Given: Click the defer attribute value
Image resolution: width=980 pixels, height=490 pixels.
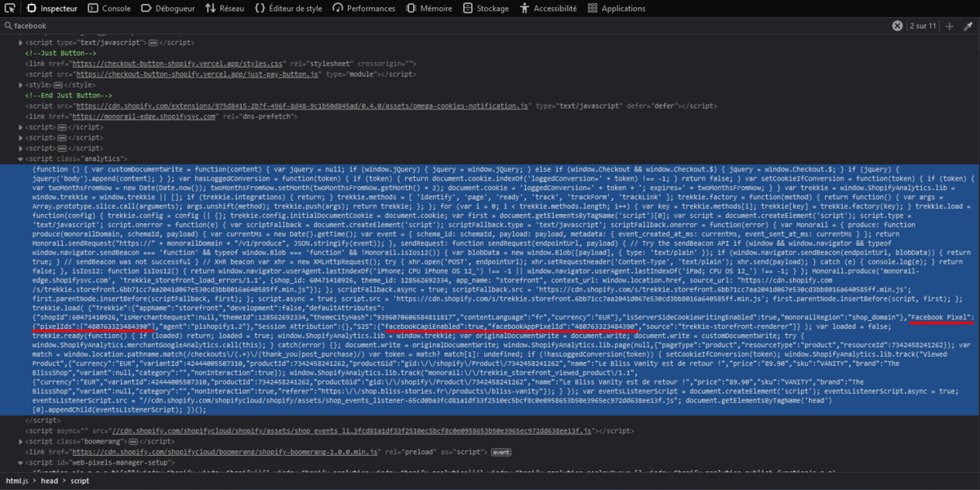Looking at the screenshot, I should (x=666, y=105).
